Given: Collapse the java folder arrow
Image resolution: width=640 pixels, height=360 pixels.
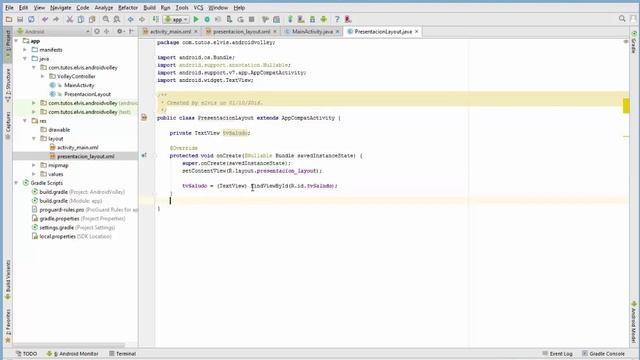Looking at the screenshot, I should click(25, 59).
